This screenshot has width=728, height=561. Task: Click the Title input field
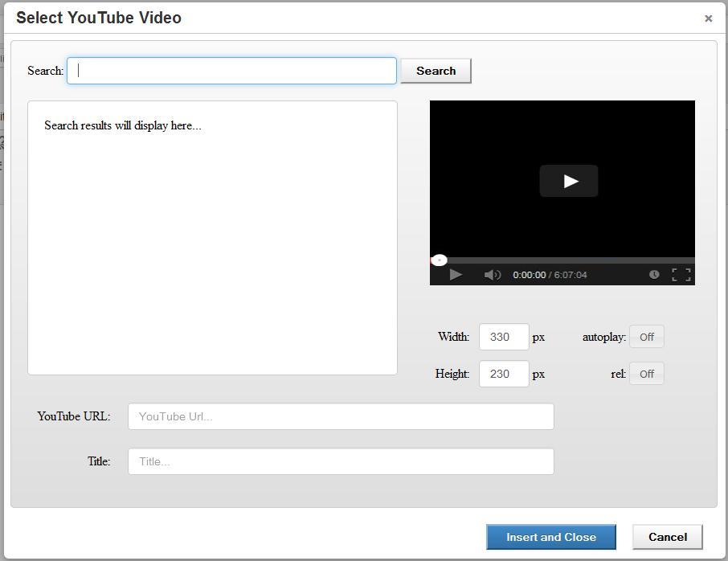coord(341,461)
